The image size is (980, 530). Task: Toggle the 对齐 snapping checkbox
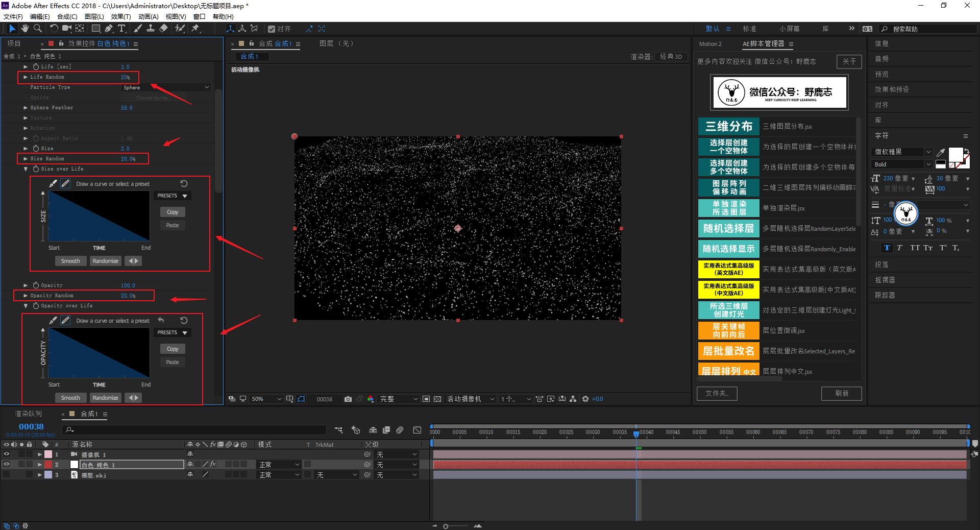272,29
